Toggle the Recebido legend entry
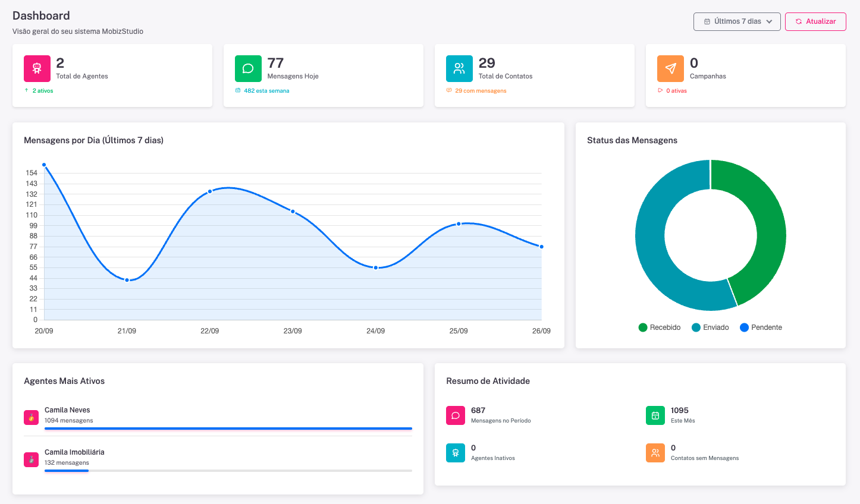This screenshot has height=504, width=860. point(659,327)
